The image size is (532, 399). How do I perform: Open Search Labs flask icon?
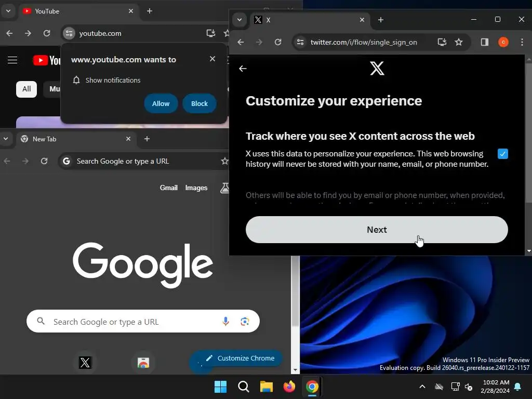point(224,188)
